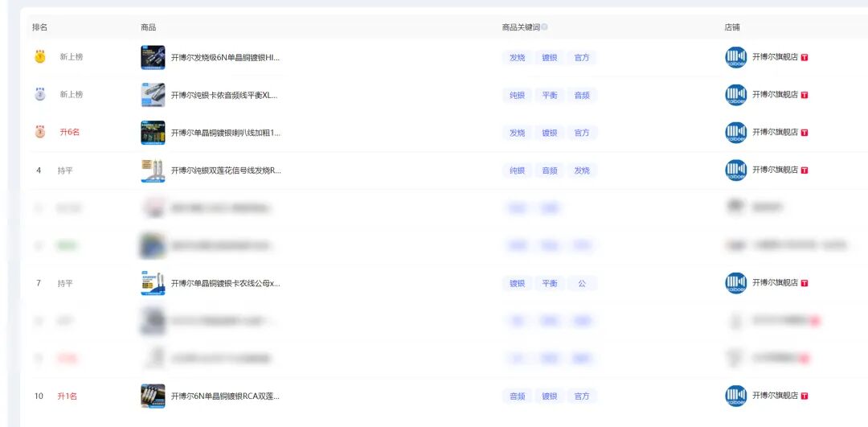The height and width of the screenshot is (427, 868).
Task: Open thumbnail of 开博尔发烧级6N单晶铜镀银 product
Action: 153,58
